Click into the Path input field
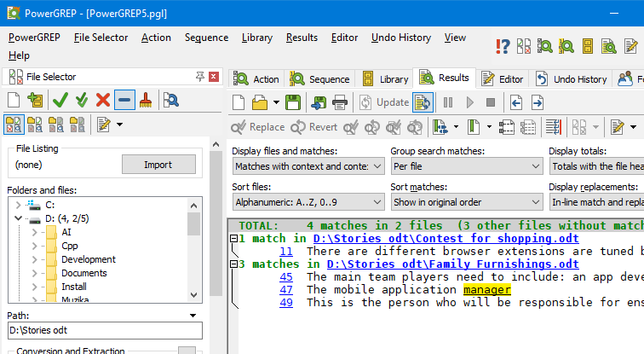The height and width of the screenshot is (354, 644). pyautogui.click(x=105, y=331)
